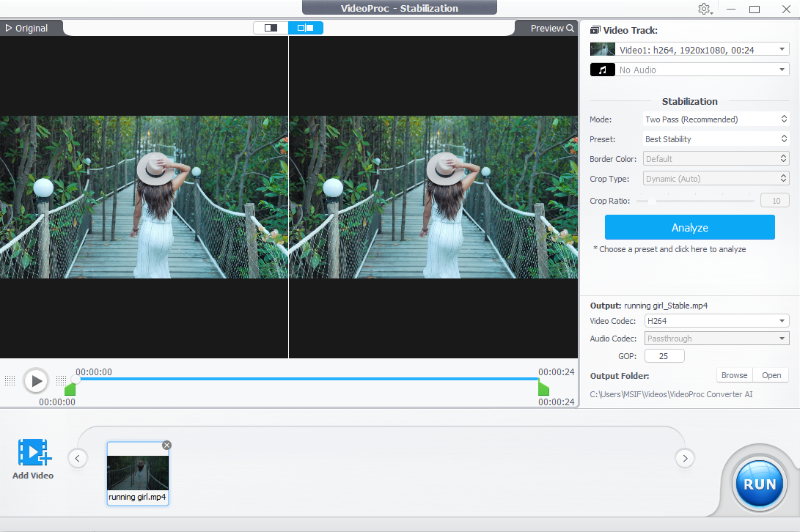Switch to the Original preview tab
The image size is (800, 532).
pyautogui.click(x=28, y=28)
